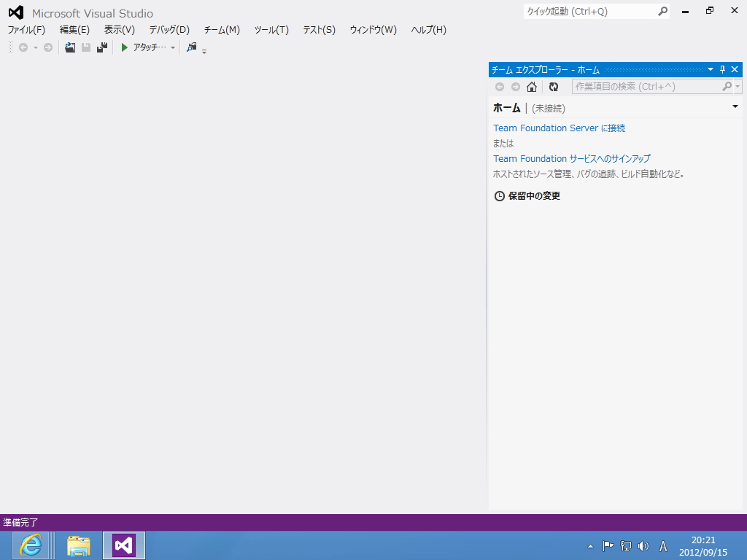
Task: Click Team Explorer back arrow
Action: (x=500, y=87)
